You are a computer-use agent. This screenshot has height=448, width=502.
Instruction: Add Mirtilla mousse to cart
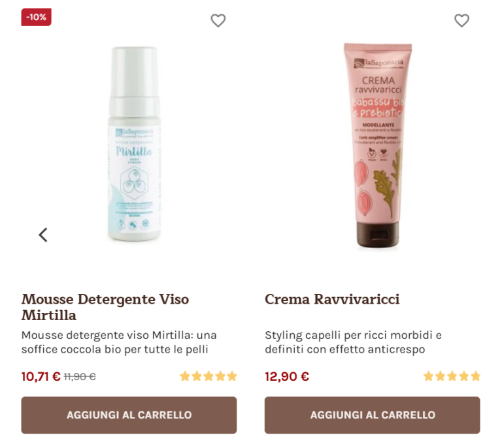(129, 415)
